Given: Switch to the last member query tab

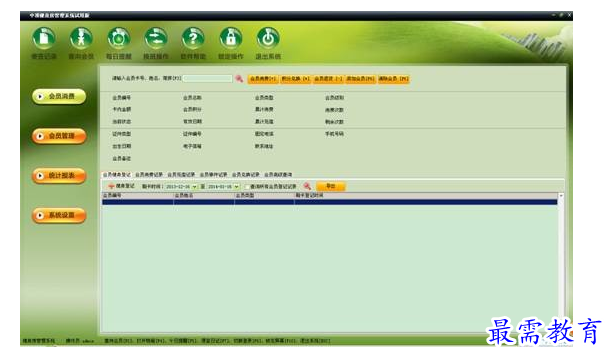Looking at the screenshot, I should (278, 175).
